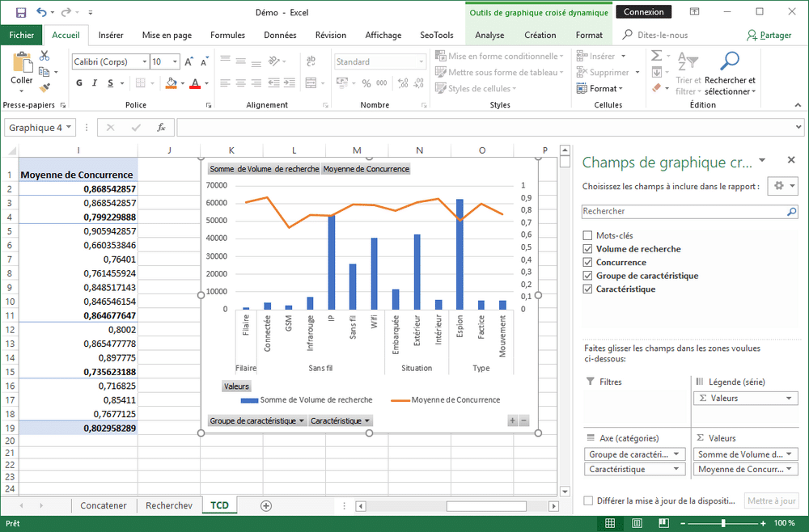
Task: Toggle bold (G) formatting
Action: 79,83
